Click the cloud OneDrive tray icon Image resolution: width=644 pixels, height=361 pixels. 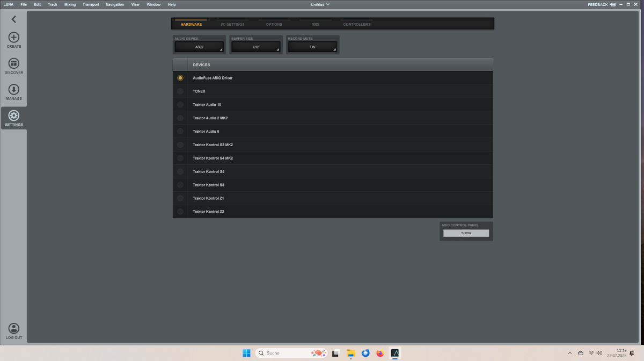point(580,353)
